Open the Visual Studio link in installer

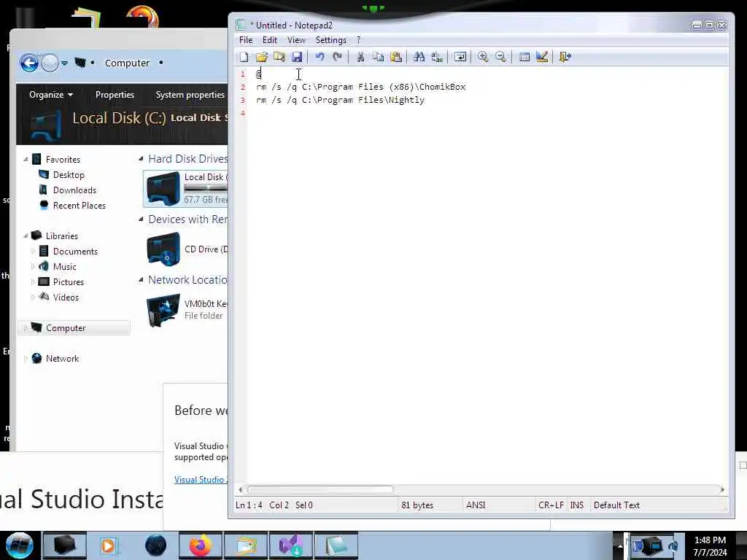201,480
